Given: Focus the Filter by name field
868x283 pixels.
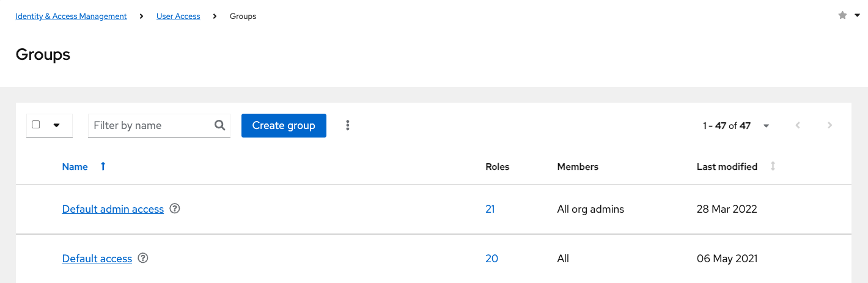Looking at the screenshot, I should (150, 125).
